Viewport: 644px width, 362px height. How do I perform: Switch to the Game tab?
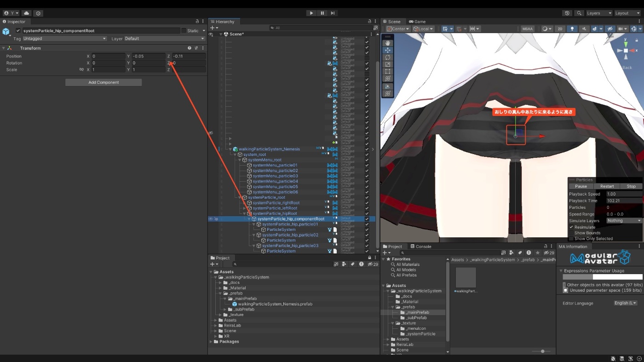(417, 22)
